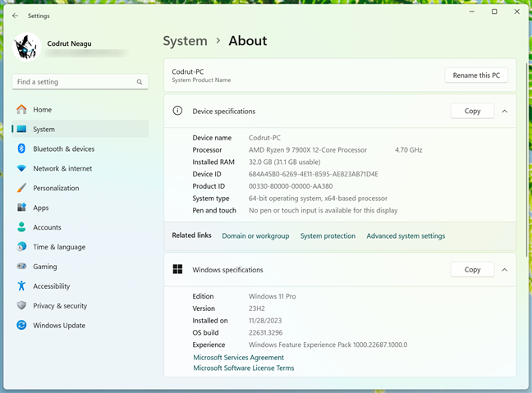Open System protection link
The image size is (532, 393).
328,236
